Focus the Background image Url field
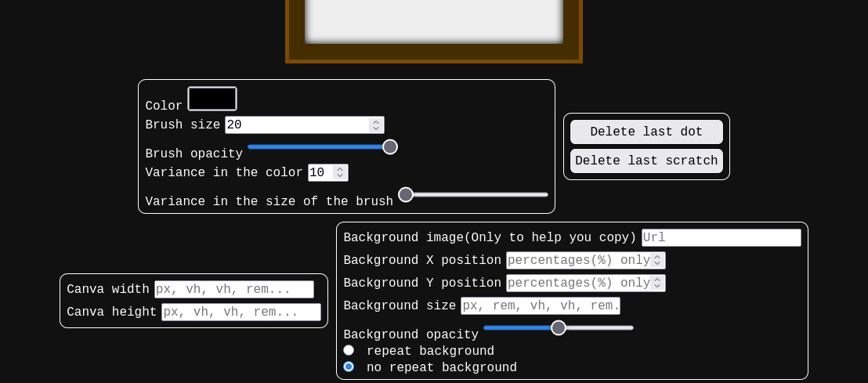Image resolution: width=868 pixels, height=383 pixels. [722, 237]
